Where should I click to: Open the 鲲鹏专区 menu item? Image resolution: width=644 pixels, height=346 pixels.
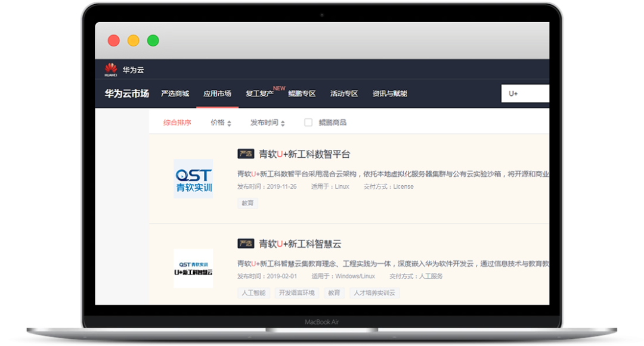pyautogui.click(x=302, y=93)
